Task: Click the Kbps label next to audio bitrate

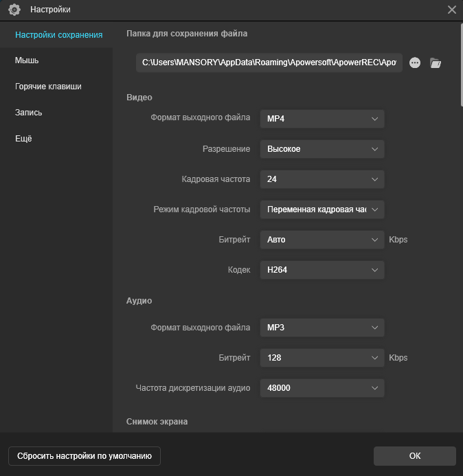Action: [x=398, y=358]
